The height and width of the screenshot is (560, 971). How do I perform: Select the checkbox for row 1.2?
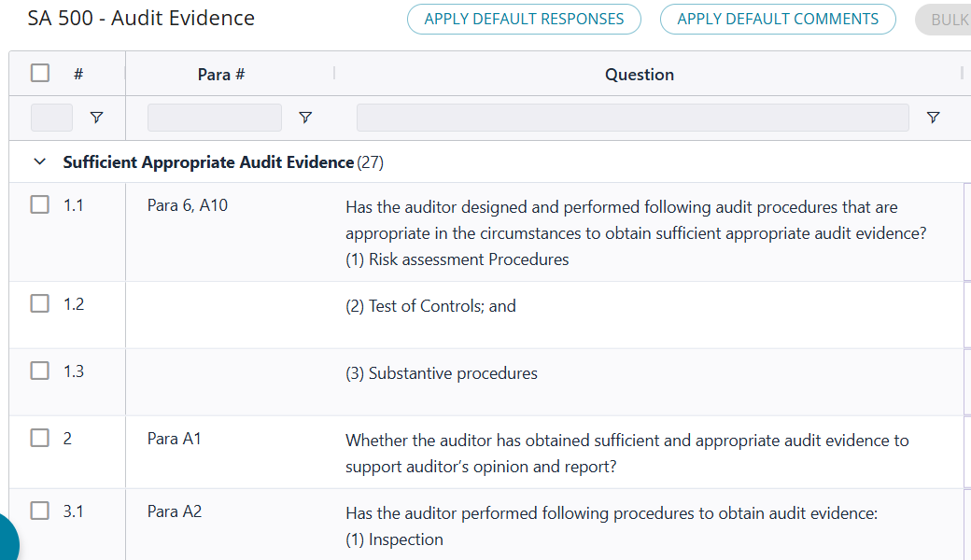coord(40,303)
